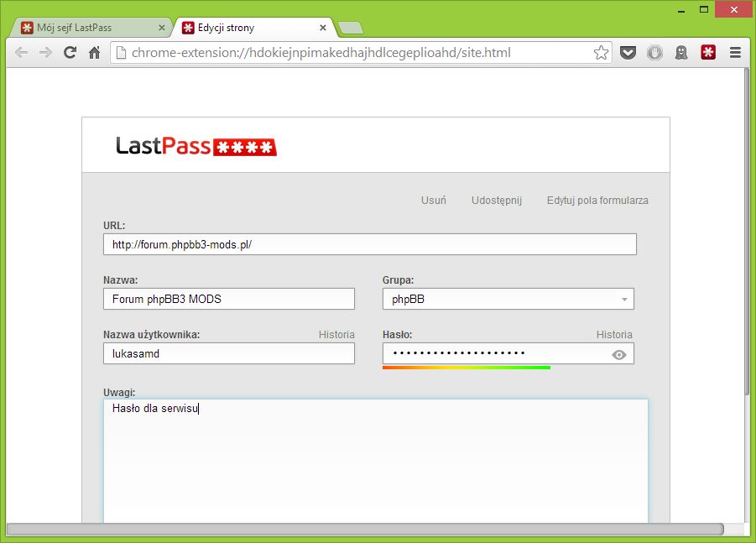Switch to the Mój sejf LastPass tab

[x=91, y=28]
